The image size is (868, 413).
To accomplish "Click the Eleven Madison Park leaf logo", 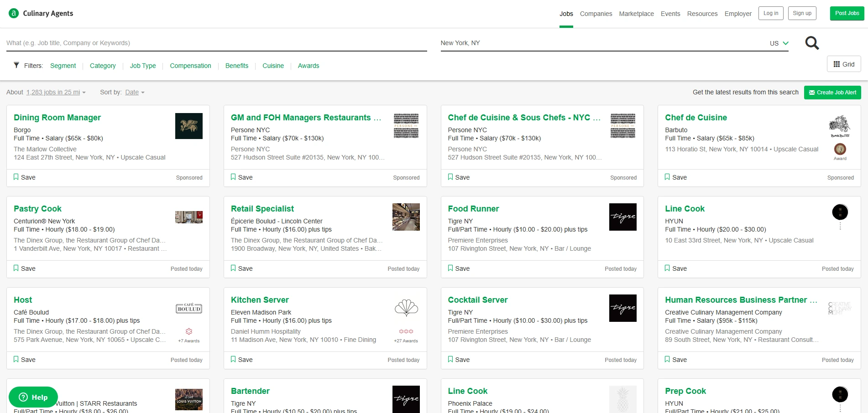I will click(x=406, y=308).
